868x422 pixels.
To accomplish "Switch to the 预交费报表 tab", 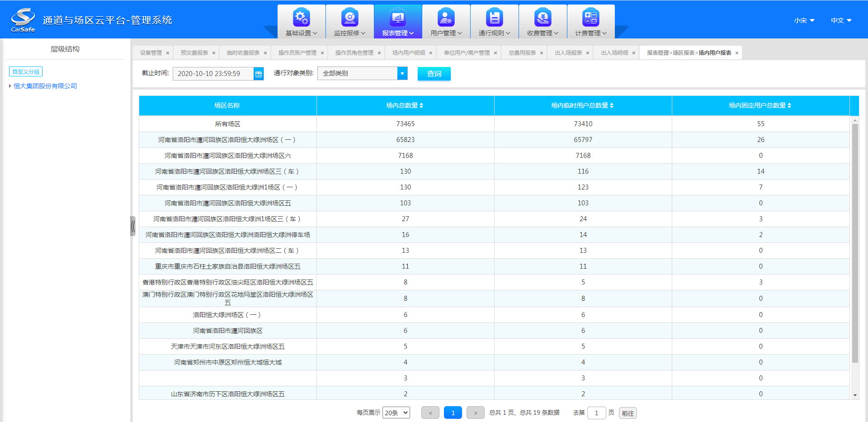I will pyautogui.click(x=194, y=53).
